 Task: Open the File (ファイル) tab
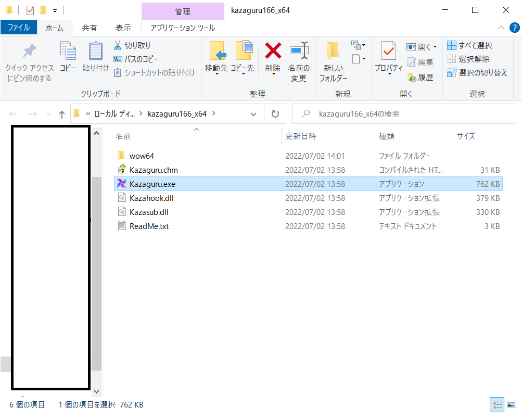[x=19, y=27]
